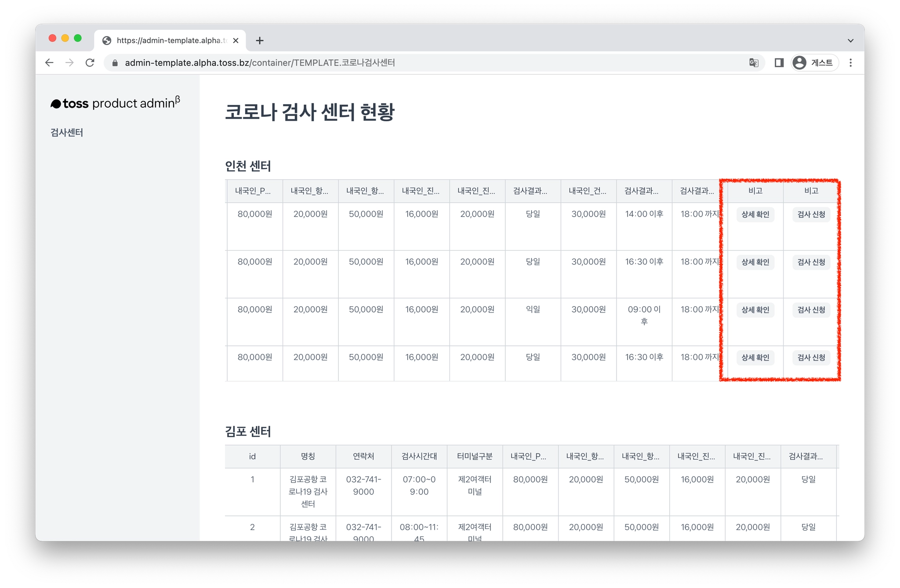Click the toss product admin logo

pyautogui.click(x=115, y=103)
